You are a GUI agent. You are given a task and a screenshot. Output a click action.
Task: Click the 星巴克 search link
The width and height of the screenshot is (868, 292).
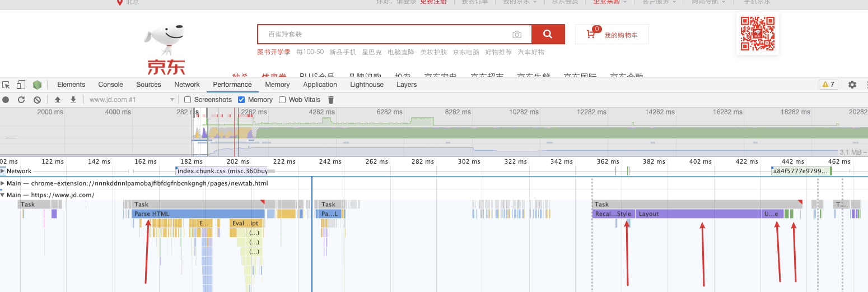[372, 52]
